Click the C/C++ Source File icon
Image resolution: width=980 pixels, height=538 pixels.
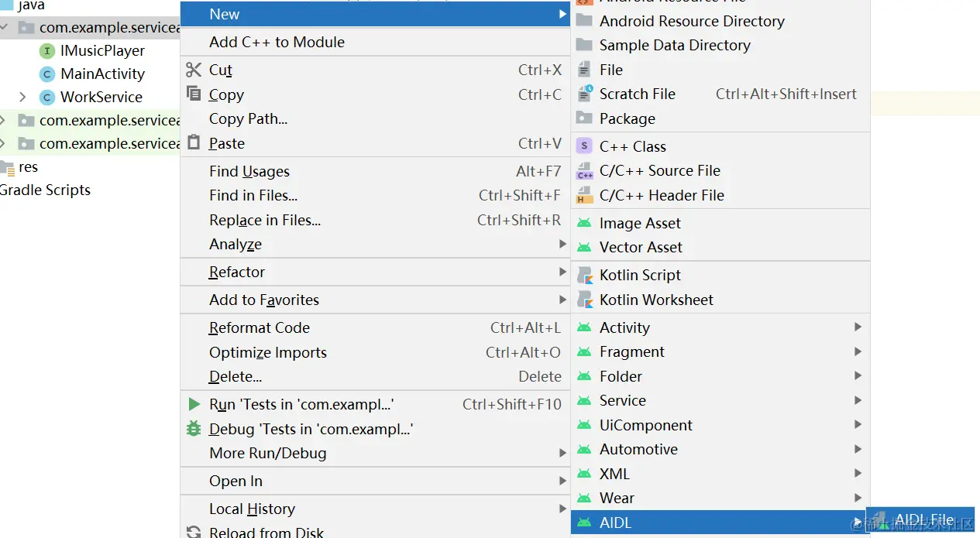coord(585,171)
